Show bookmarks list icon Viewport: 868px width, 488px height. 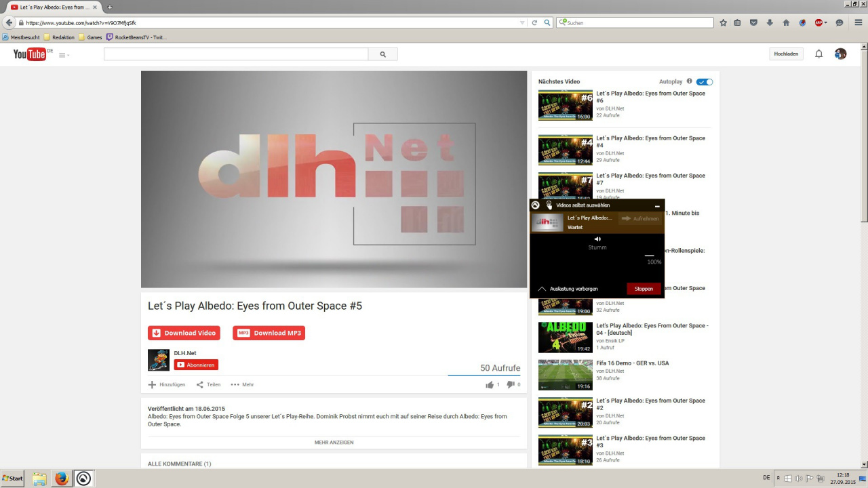pos(738,22)
